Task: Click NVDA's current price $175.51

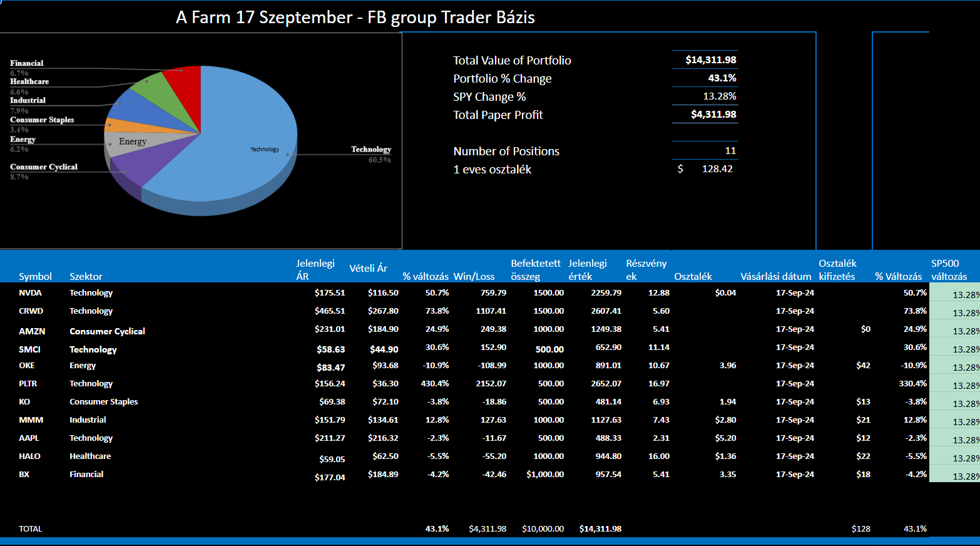Action: tap(330, 293)
